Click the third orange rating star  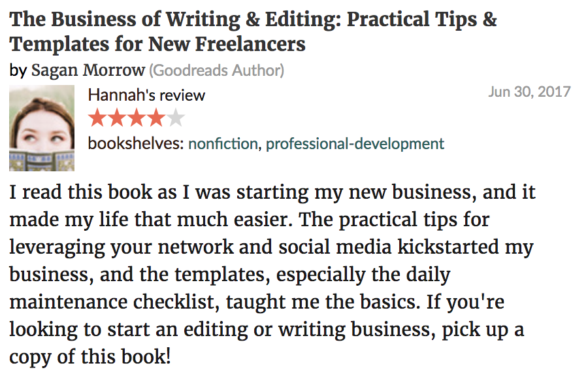(x=137, y=118)
